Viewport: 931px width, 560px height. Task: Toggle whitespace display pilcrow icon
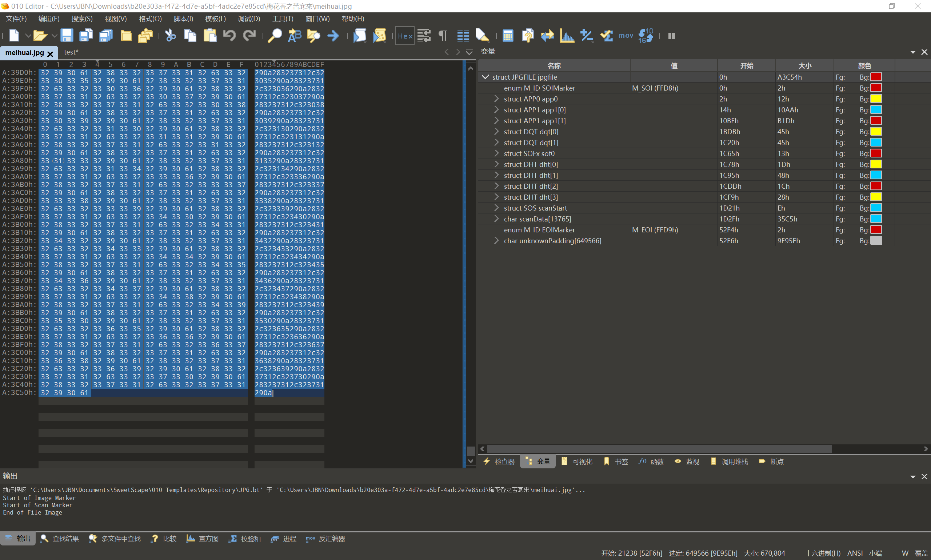pos(443,36)
